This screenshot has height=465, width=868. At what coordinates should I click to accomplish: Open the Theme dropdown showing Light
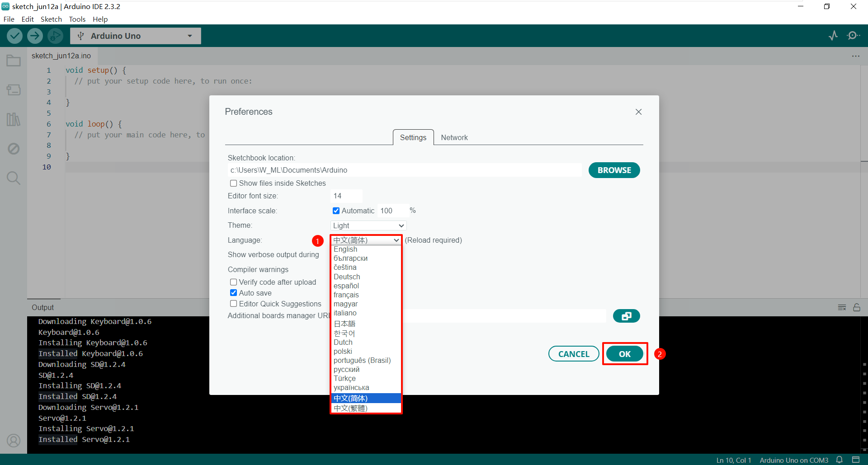pos(368,225)
